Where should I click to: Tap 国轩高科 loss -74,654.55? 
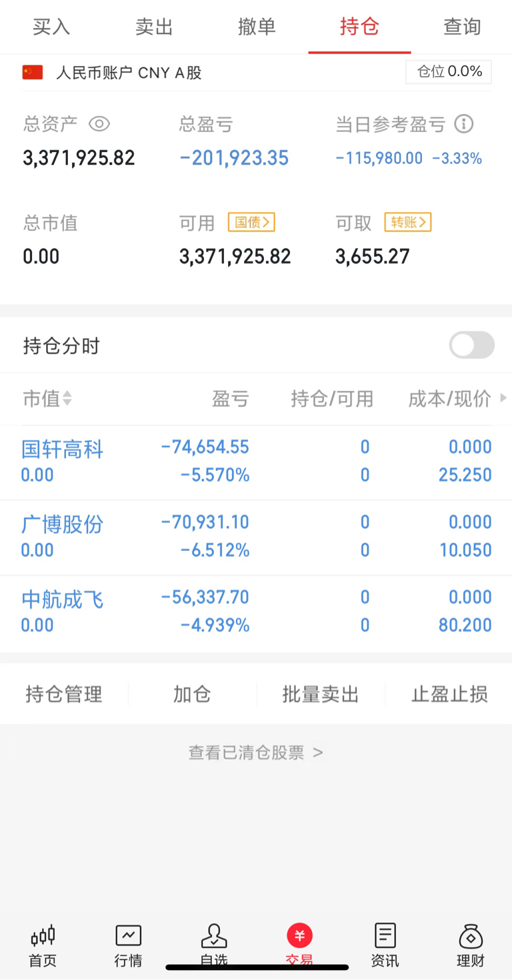click(x=205, y=447)
